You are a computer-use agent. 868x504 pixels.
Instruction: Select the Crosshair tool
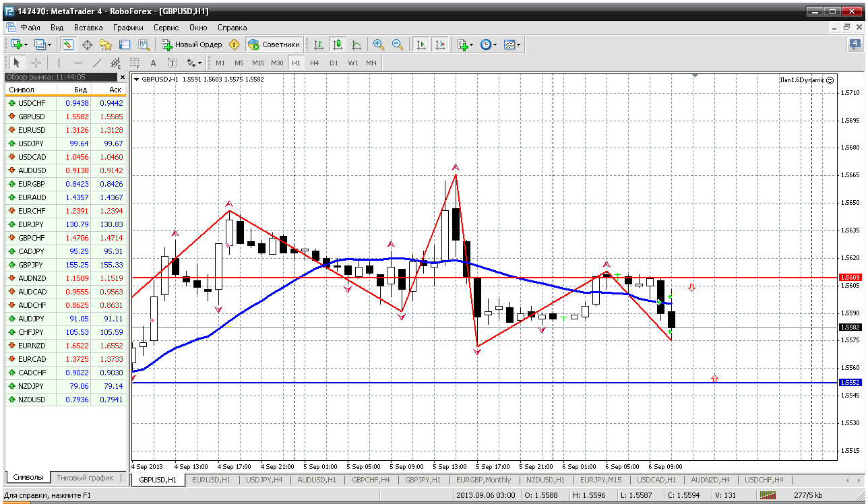pos(36,63)
